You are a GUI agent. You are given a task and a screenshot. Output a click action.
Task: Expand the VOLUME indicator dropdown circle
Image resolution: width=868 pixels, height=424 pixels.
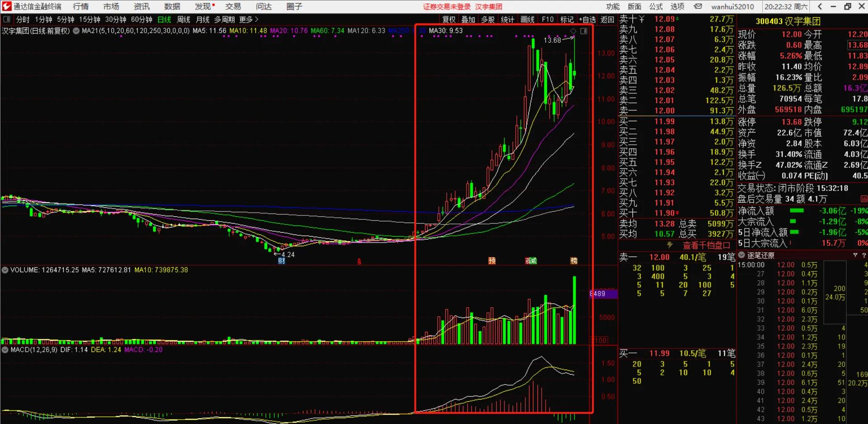coord(5,270)
